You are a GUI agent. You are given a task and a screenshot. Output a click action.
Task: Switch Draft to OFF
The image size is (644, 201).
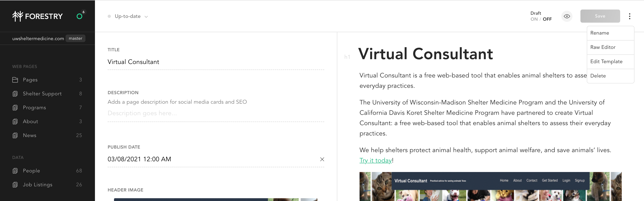[547, 19]
